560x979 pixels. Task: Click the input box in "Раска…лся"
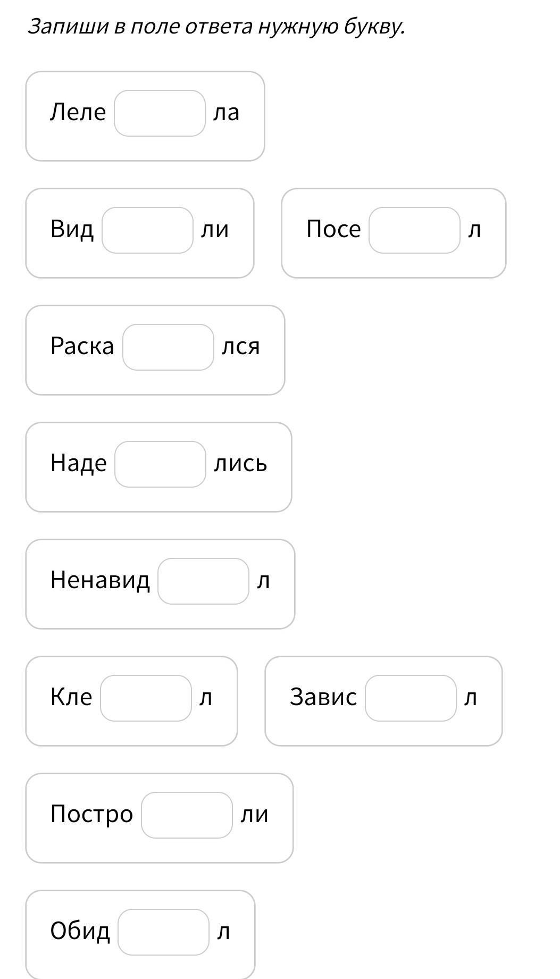[168, 347]
